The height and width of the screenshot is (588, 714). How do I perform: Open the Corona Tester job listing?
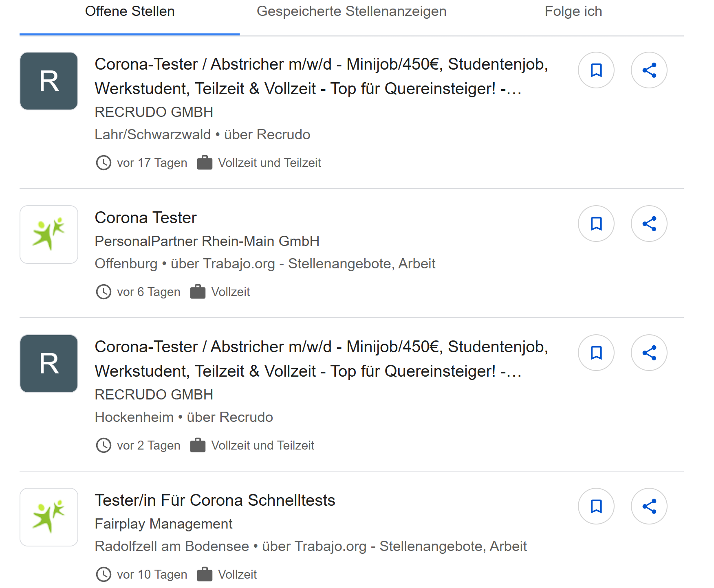point(145,217)
